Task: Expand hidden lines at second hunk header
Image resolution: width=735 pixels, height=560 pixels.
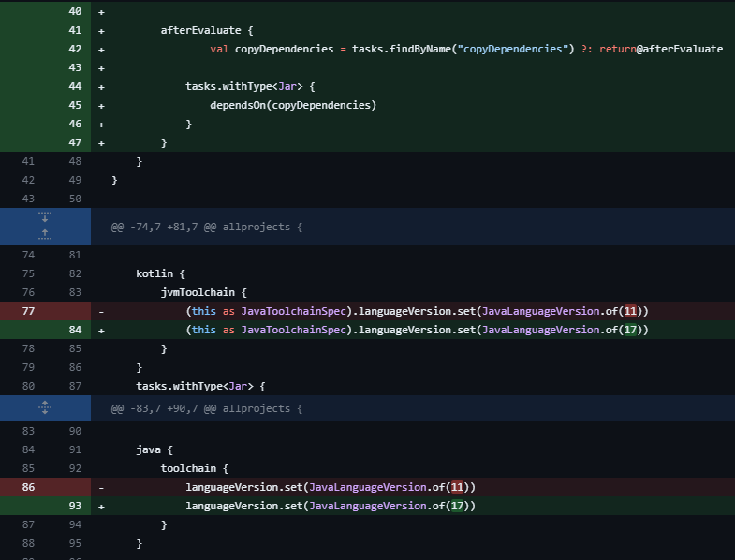Action: click(x=45, y=408)
